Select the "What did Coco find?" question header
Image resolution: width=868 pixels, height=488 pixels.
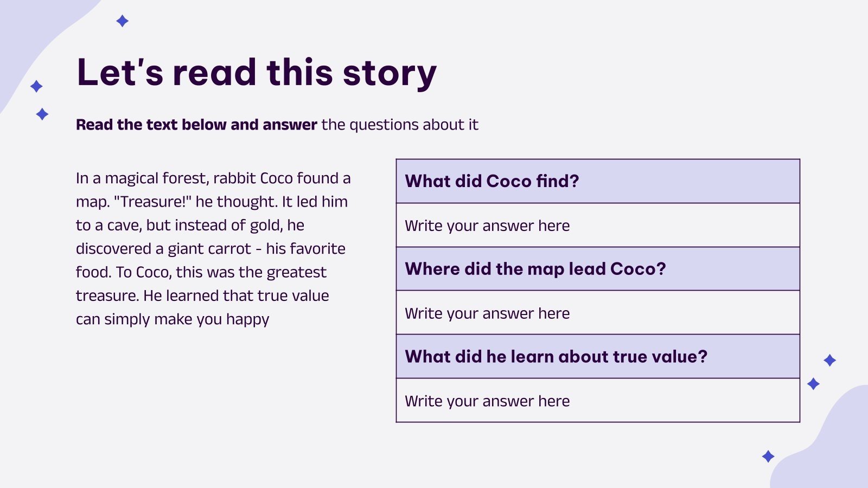[x=492, y=181]
